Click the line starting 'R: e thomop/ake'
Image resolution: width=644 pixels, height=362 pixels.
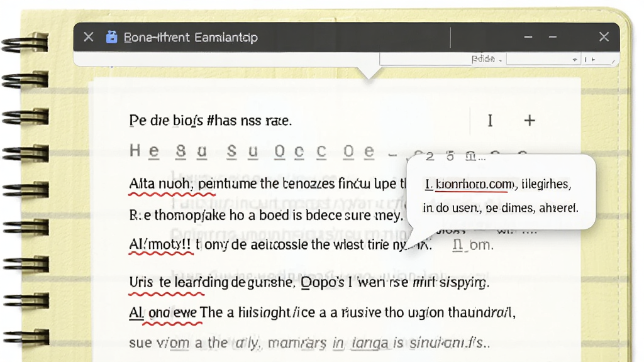click(266, 215)
